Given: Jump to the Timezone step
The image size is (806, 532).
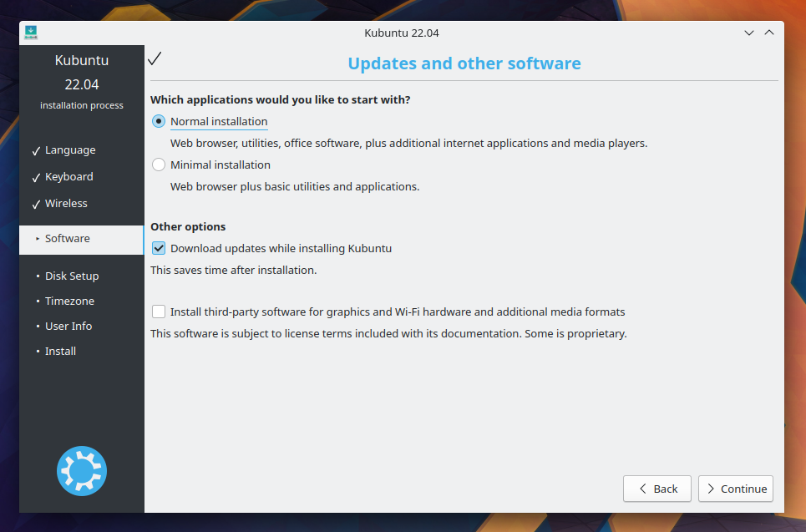Looking at the screenshot, I should (69, 301).
